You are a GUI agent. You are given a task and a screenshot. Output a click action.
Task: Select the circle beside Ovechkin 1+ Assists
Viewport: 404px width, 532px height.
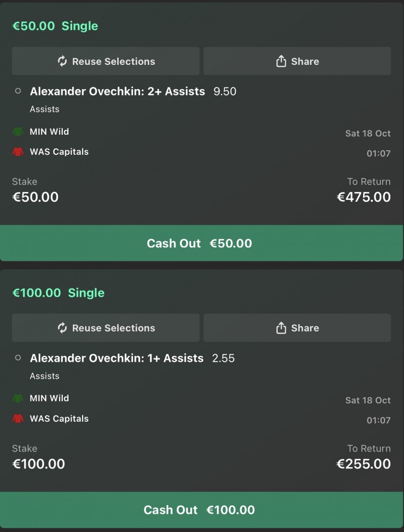[x=18, y=358]
